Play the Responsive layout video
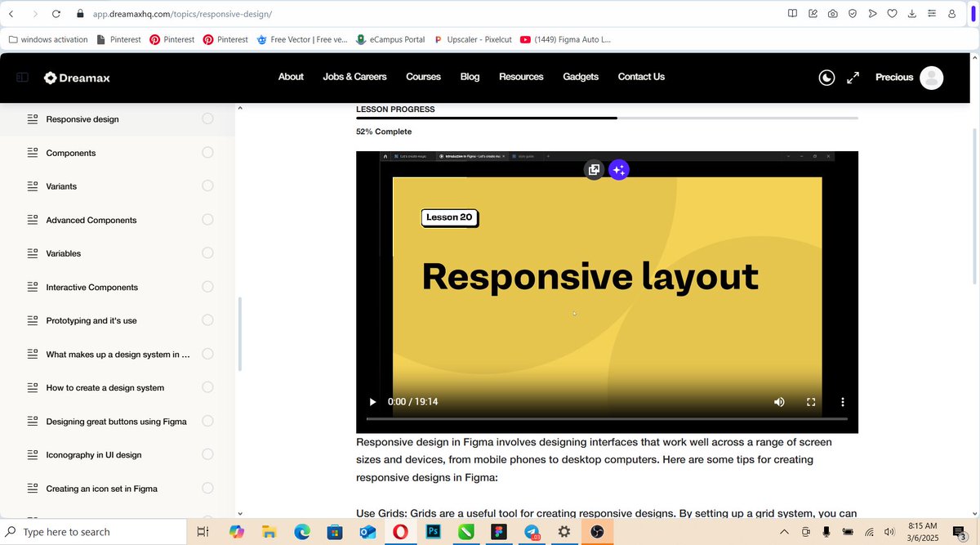 pyautogui.click(x=372, y=402)
